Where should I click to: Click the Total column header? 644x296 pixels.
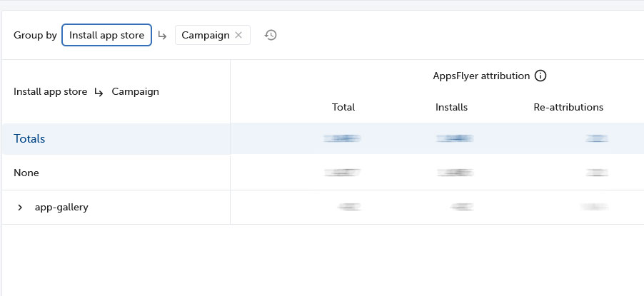(x=343, y=107)
